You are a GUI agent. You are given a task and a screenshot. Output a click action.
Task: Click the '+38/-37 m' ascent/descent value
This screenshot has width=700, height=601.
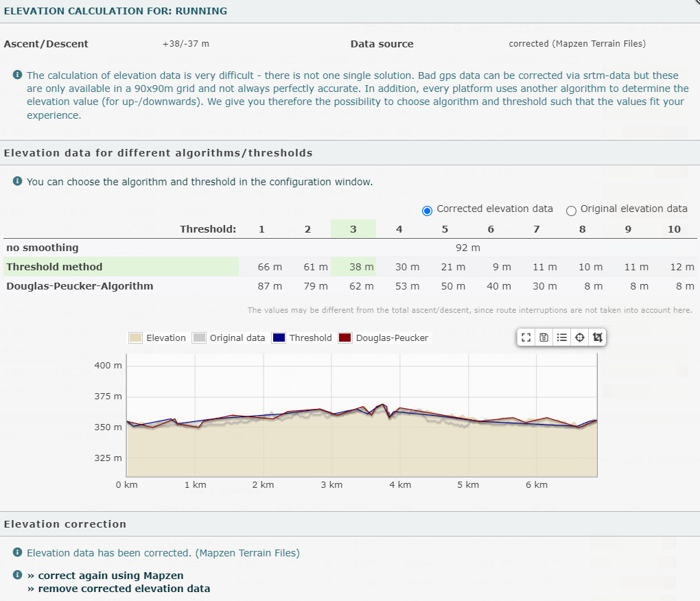(186, 44)
